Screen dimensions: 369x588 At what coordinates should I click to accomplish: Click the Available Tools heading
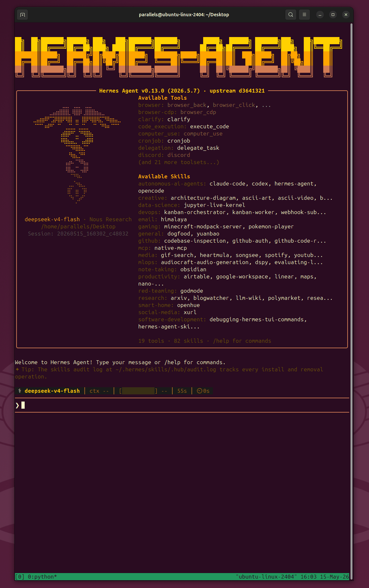pos(163,98)
